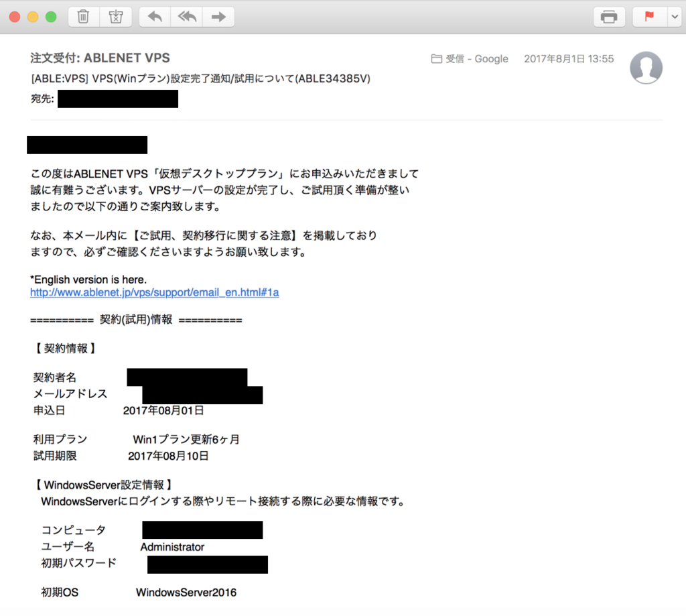This screenshot has height=616, width=686.
Task: Delete this email with the trash icon
Action: [x=84, y=17]
